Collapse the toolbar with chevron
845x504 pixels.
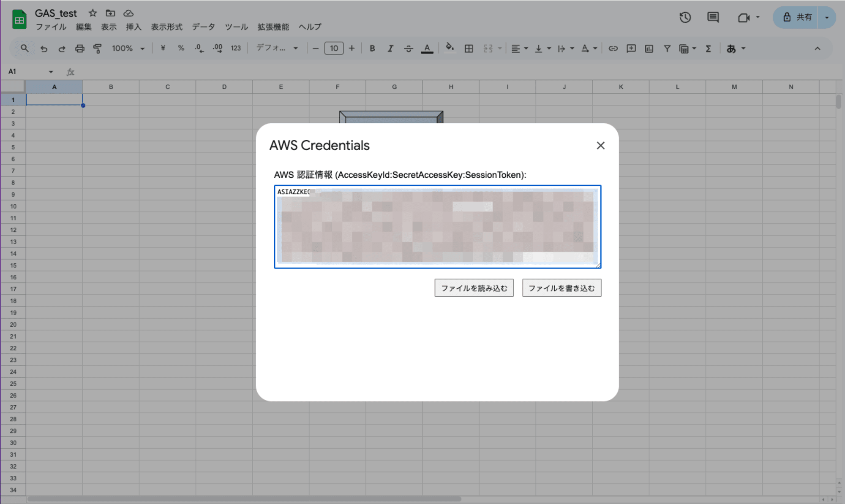click(x=818, y=49)
